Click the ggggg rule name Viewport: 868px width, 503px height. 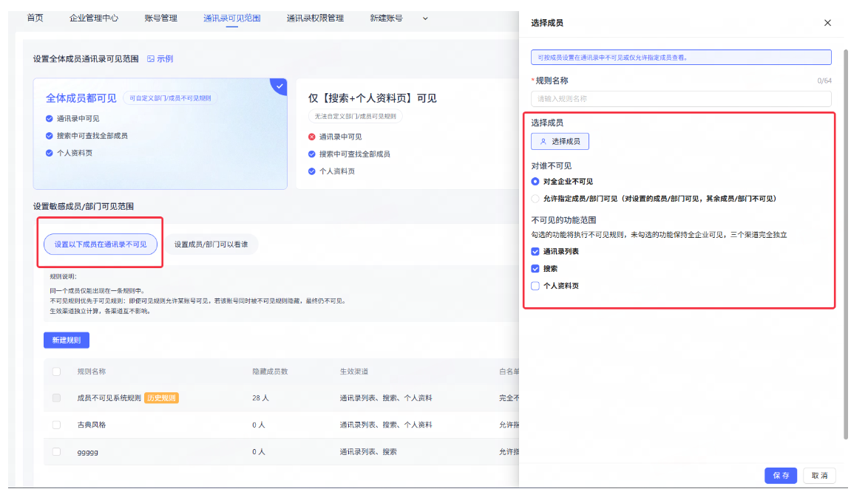click(87, 452)
